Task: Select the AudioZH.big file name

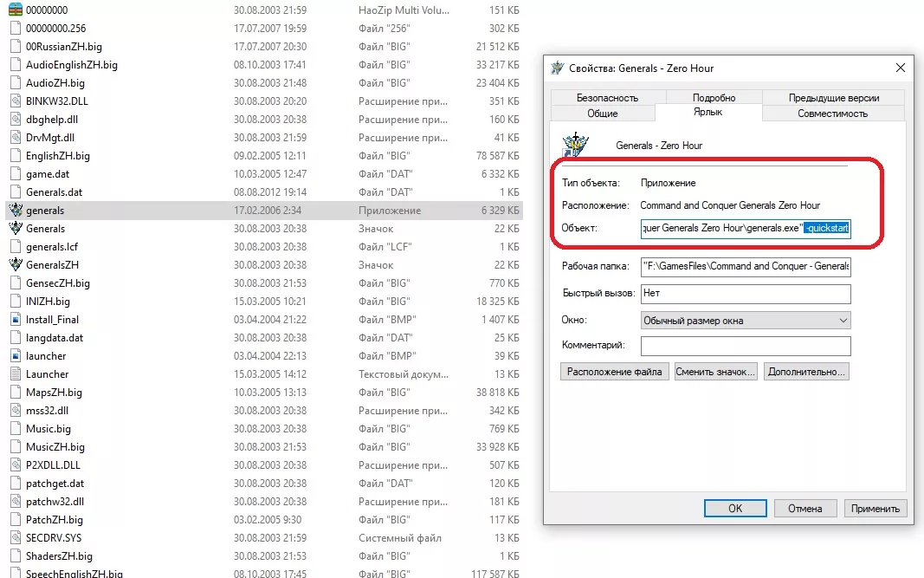Action: (55, 83)
